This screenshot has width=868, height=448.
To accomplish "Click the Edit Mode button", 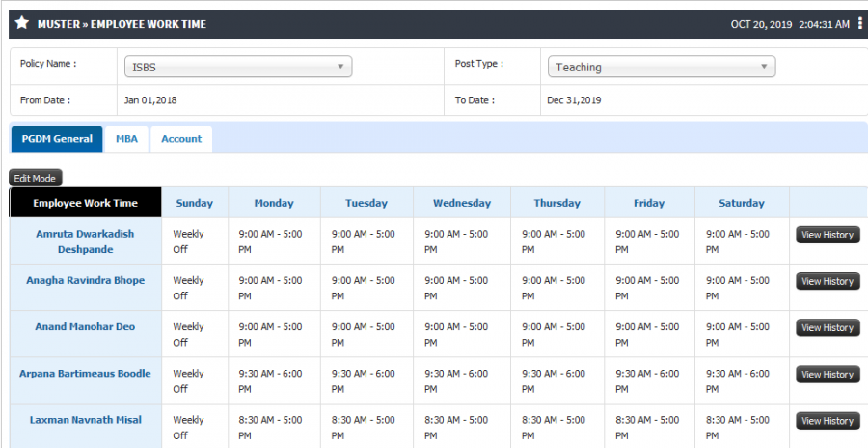I will coord(36,178).
